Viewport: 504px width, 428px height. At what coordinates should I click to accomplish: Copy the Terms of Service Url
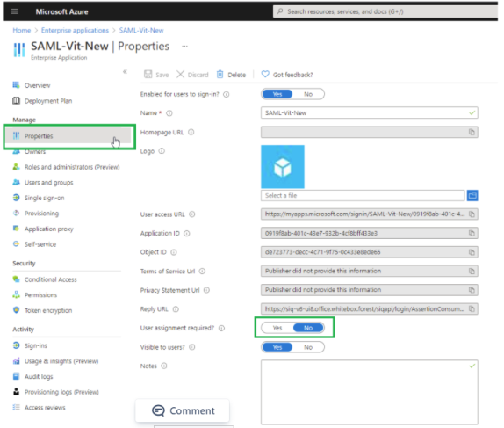point(472,271)
